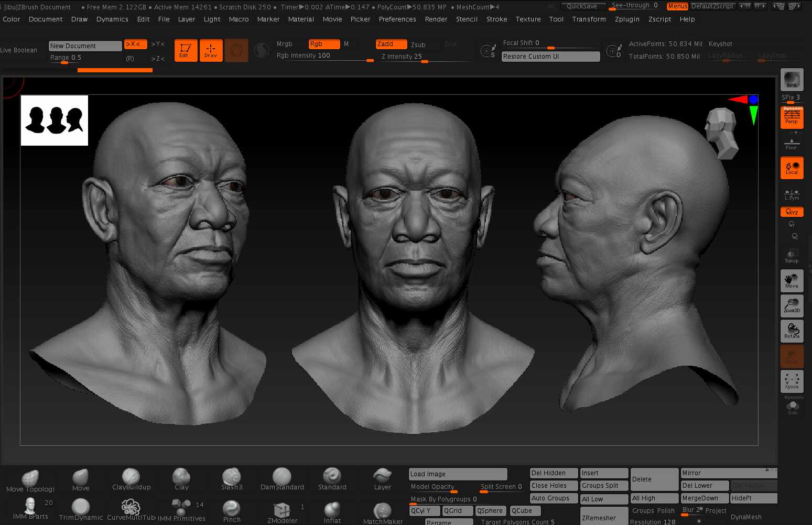Run ZRemesher on the mesh
Screen dimensions: 812x525
[x=603, y=518]
